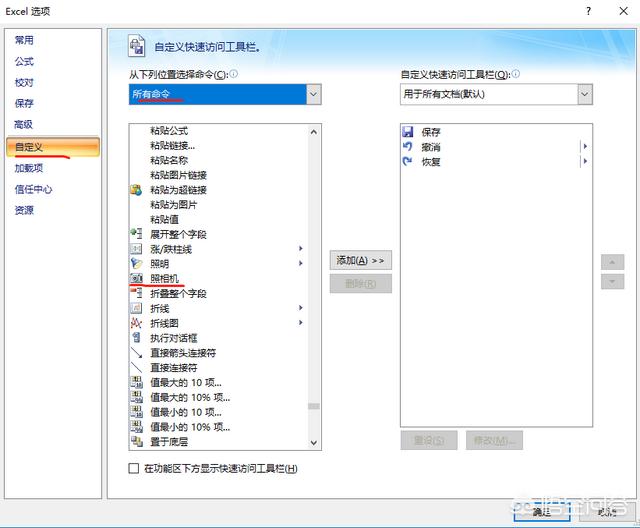The height and width of the screenshot is (528, 640).
Task: Open the 常用 options category
Action: point(24,40)
